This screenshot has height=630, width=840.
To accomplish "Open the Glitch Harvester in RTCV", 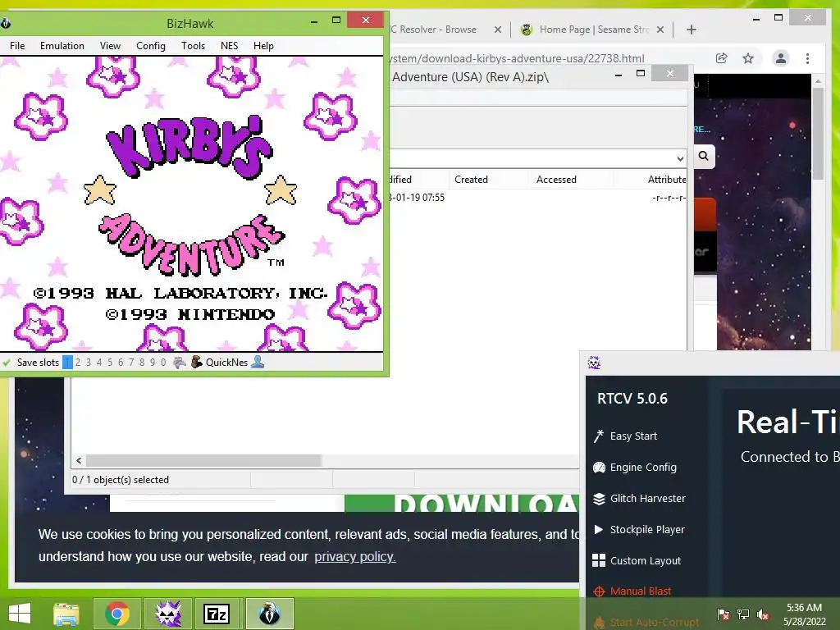I will tap(639, 498).
